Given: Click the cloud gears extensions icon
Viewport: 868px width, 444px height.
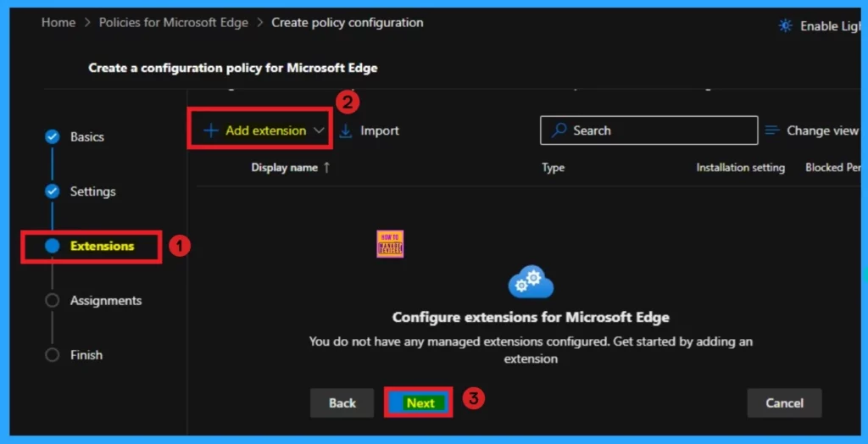Looking at the screenshot, I should pyautogui.click(x=531, y=282).
